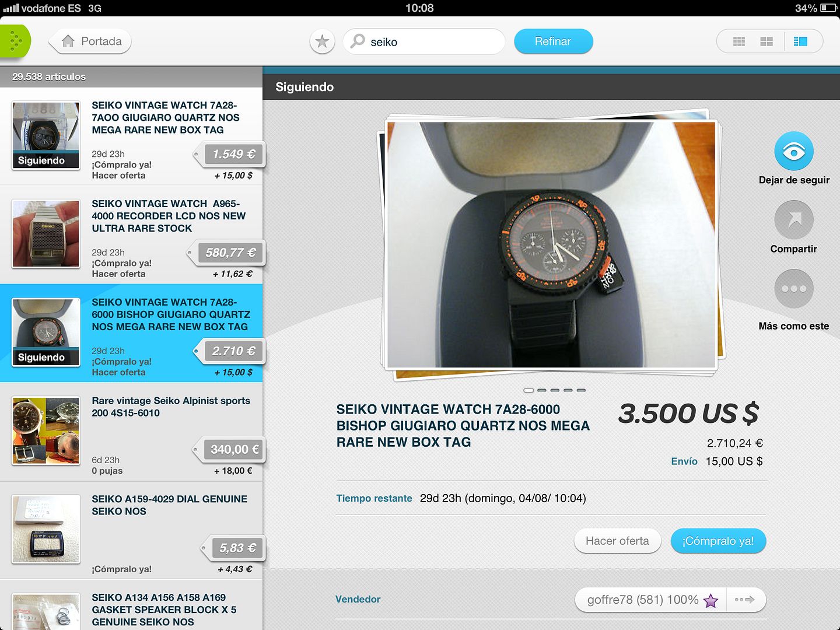The image size is (840, 630).
Task: Tap the 10:08 status bar clock
Action: [x=419, y=8]
